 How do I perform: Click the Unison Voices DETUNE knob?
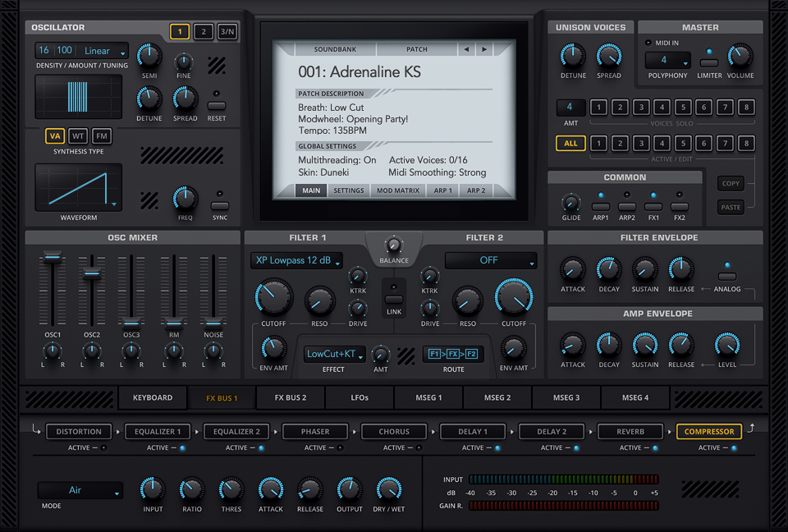[573, 57]
